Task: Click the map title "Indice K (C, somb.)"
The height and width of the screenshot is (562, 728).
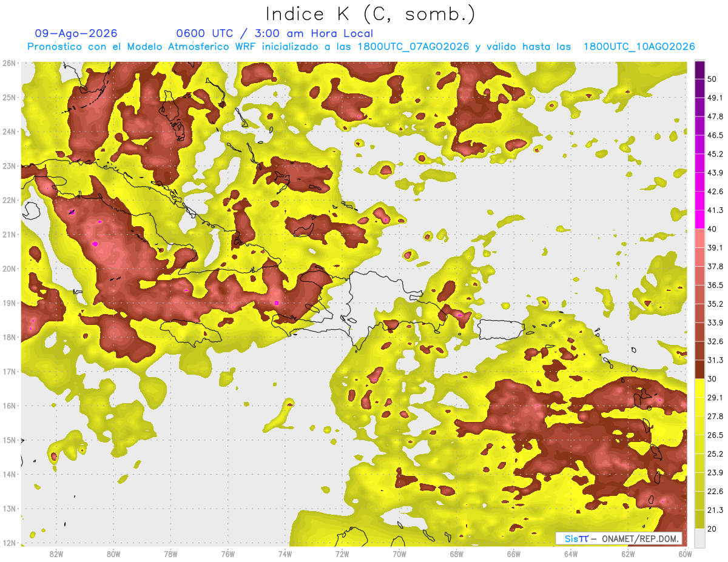Action: (x=371, y=15)
